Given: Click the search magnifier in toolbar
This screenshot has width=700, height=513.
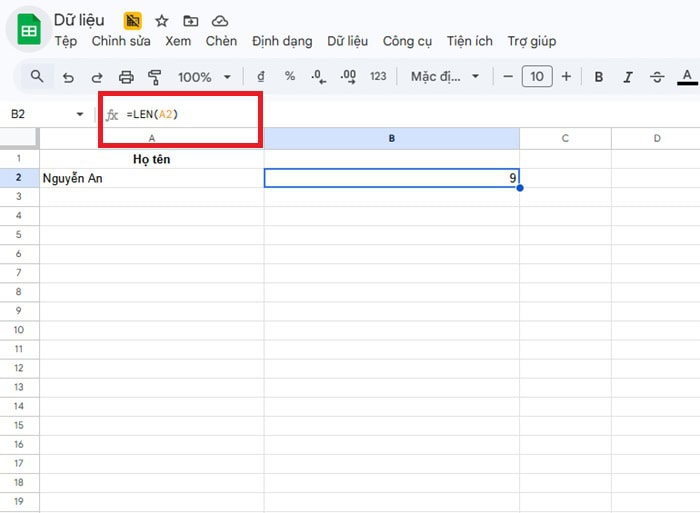Looking at the screenshot, I should tap(37, 77).
